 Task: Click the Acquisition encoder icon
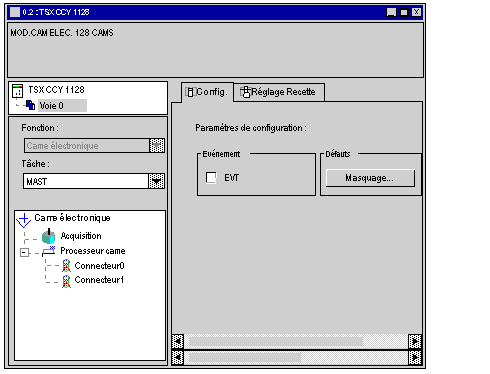tap(49, 236)
